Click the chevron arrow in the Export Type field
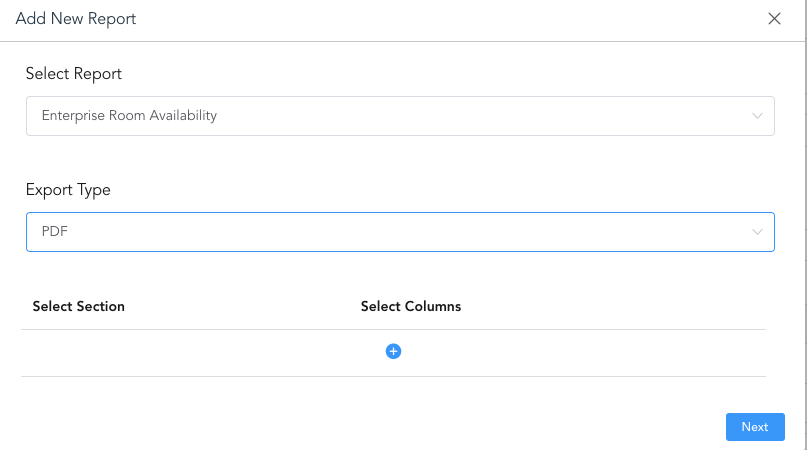 pyautogui.click(x=757, y=232)
